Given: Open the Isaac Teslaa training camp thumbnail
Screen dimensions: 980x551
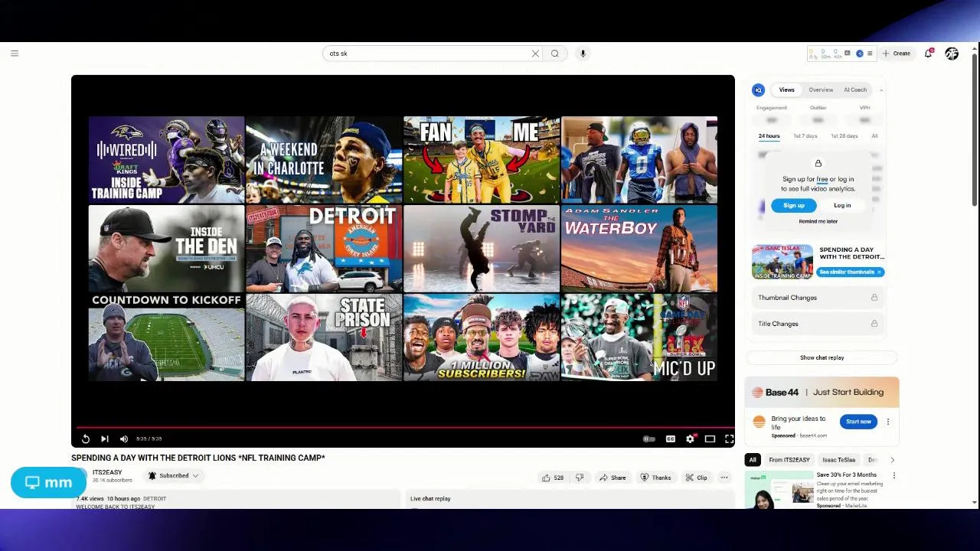Looking at the screenshot, I should [782, 262].
